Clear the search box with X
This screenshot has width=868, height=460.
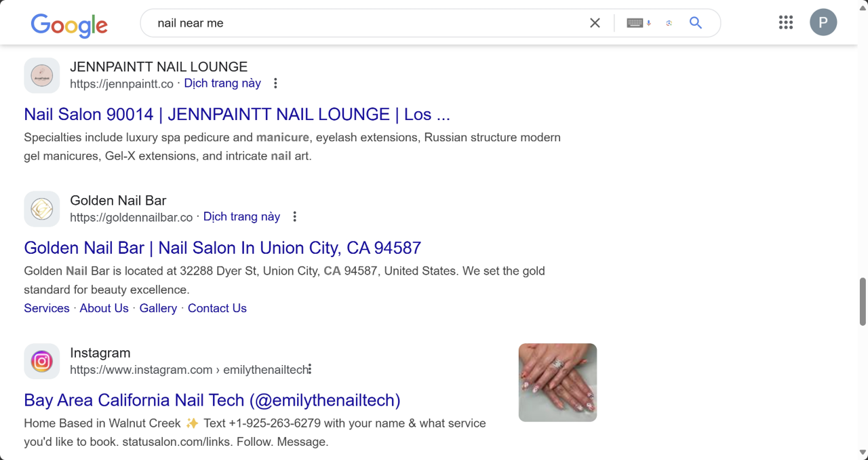(595, 23)
